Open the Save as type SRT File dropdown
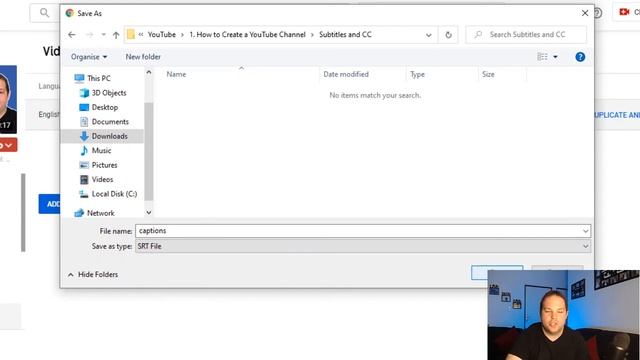 363,246
